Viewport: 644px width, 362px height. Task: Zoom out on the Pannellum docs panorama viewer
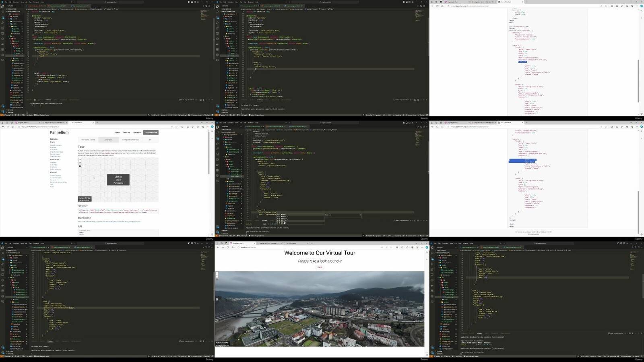pyautogui.click(x=80, y=162)
